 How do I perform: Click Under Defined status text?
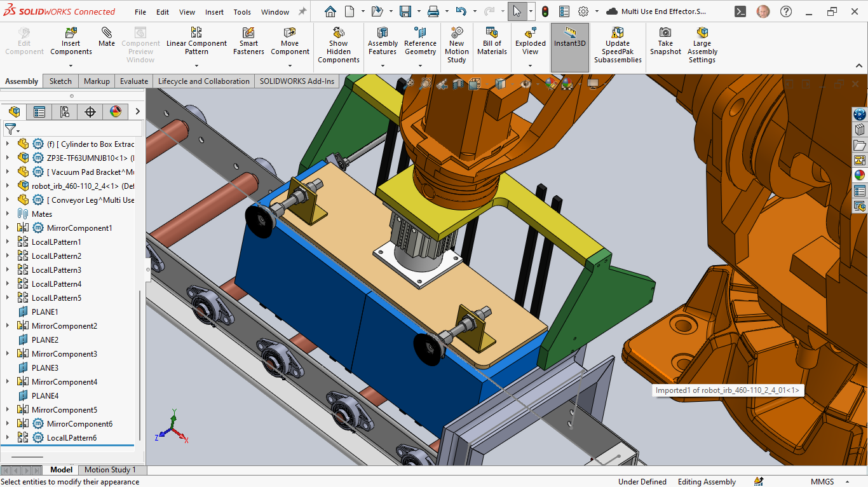pyautogui.click(x=642, y=482)
